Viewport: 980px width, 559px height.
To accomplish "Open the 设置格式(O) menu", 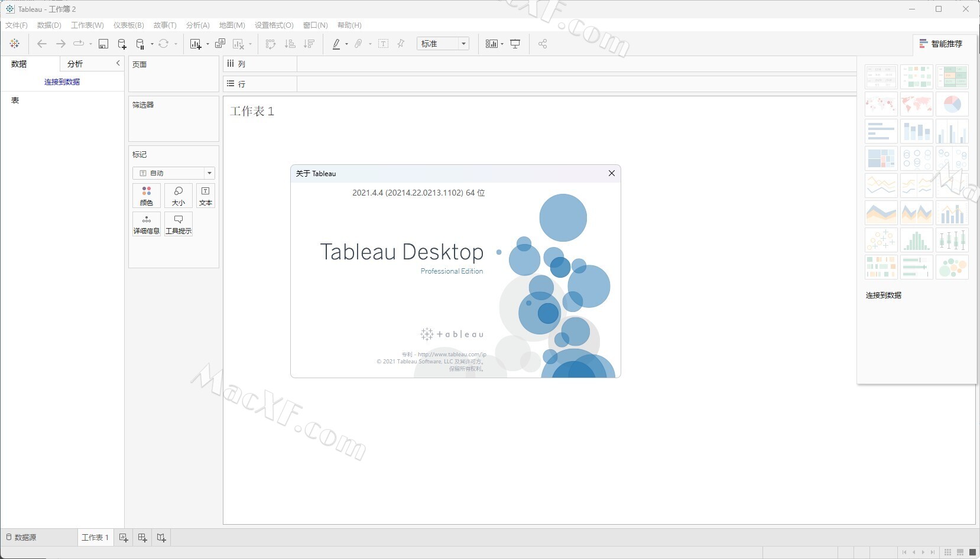I will click(274, 25).
